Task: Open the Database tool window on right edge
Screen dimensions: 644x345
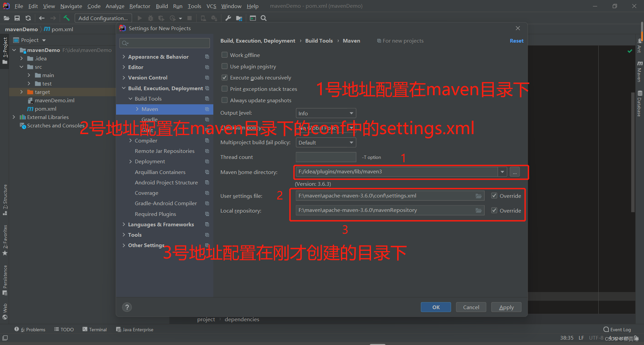Action: pos(639,104)
